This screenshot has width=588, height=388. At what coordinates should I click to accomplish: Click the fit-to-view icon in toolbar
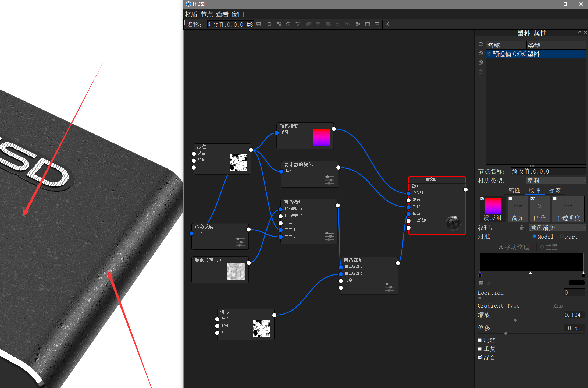[x=367, y=24]
